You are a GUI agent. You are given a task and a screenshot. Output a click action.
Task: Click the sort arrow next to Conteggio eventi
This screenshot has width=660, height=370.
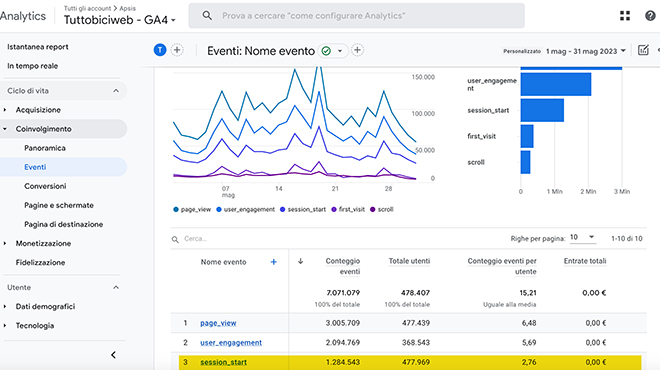click(301, 261)
